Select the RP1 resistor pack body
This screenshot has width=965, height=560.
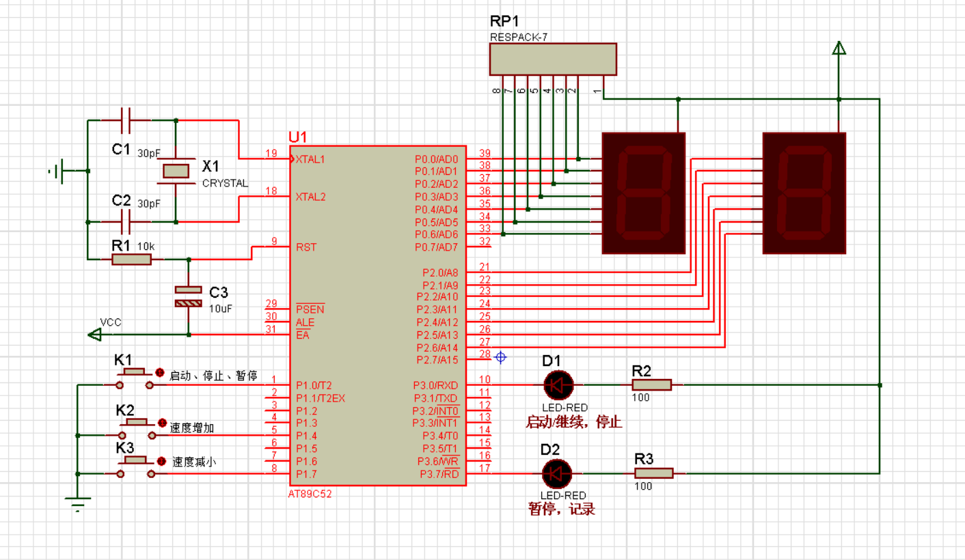coord(553,59)
